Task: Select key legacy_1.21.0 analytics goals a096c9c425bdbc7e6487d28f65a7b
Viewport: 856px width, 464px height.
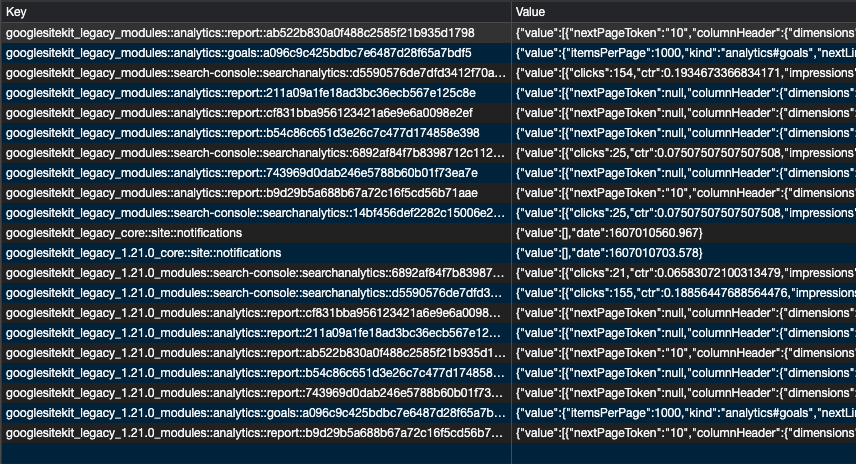Action: click(255, 413)
